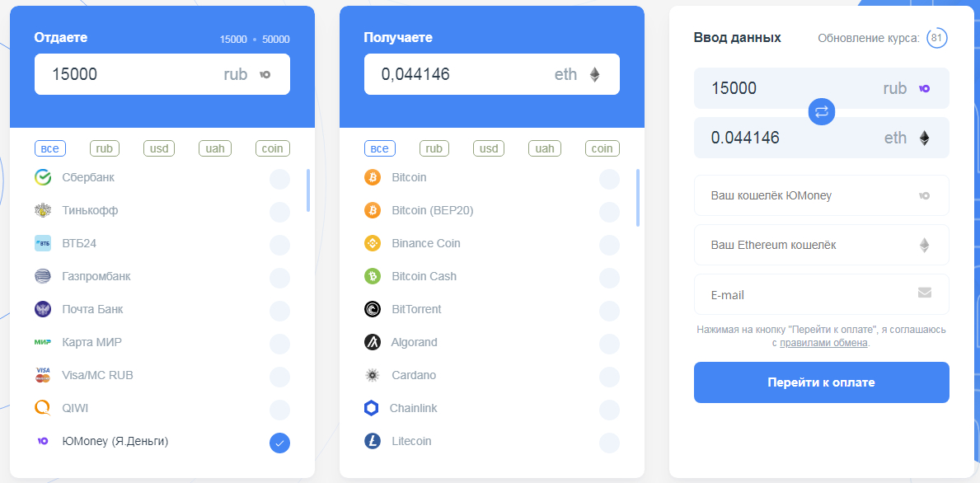Click the Sberbank logo icon
The image size is (980, 483).
coord(43,177)
